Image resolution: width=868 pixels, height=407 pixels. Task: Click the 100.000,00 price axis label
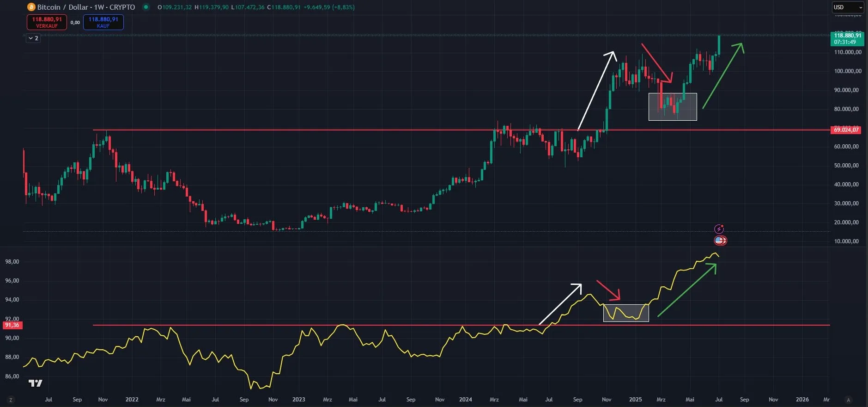click(847, 71)
